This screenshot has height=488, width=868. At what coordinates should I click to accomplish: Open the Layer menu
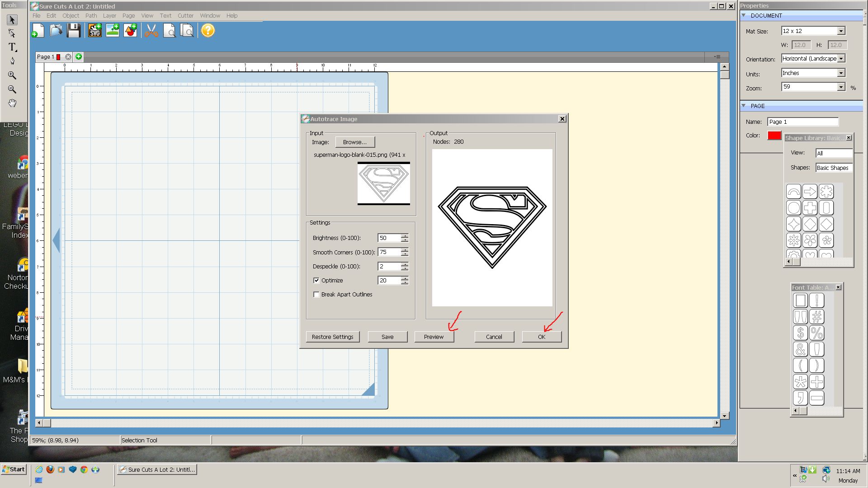point(109,15)
